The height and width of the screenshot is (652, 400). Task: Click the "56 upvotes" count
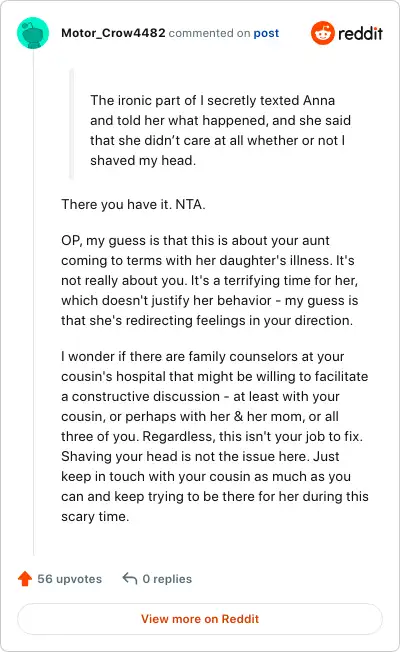tap(69, 579)
